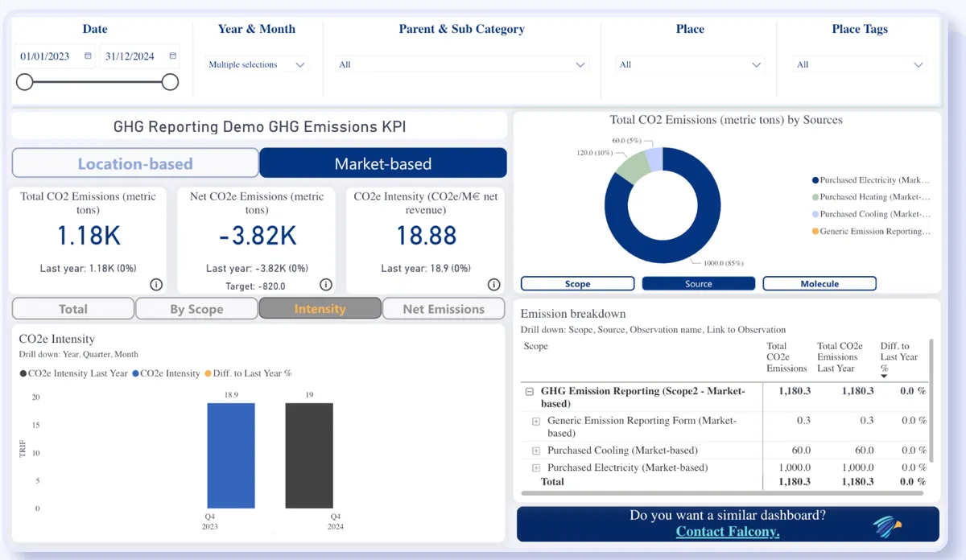966x560 pixels.
Task: Click the blue Q4 2023 bar
Action: pyautogui.click(x=231, y=455)
